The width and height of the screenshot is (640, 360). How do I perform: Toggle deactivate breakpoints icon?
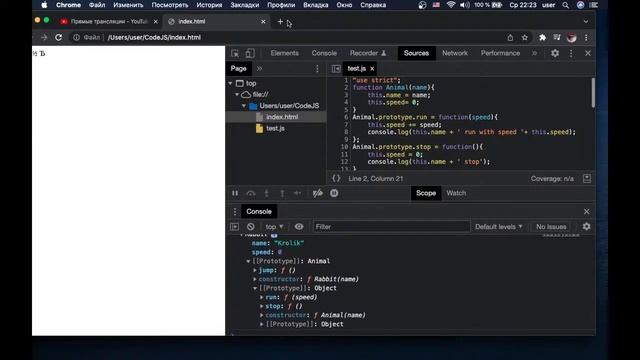pos(318,193)
